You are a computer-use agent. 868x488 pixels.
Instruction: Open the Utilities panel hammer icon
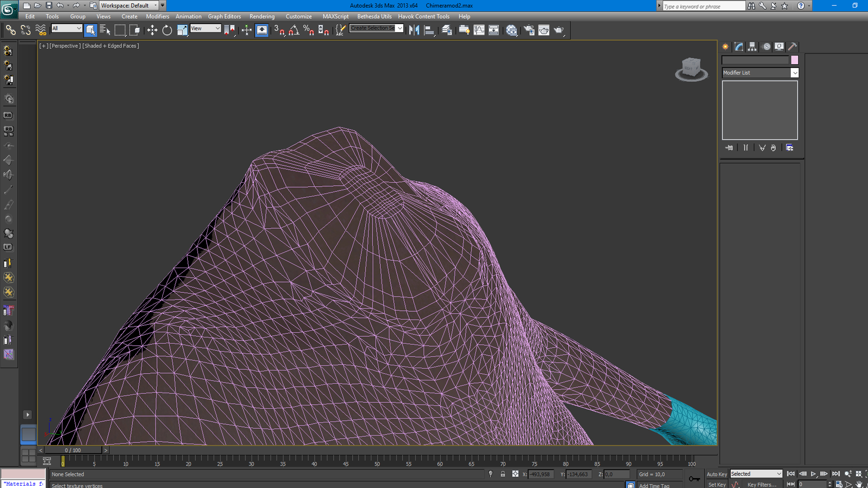click(x=793, y=47)
